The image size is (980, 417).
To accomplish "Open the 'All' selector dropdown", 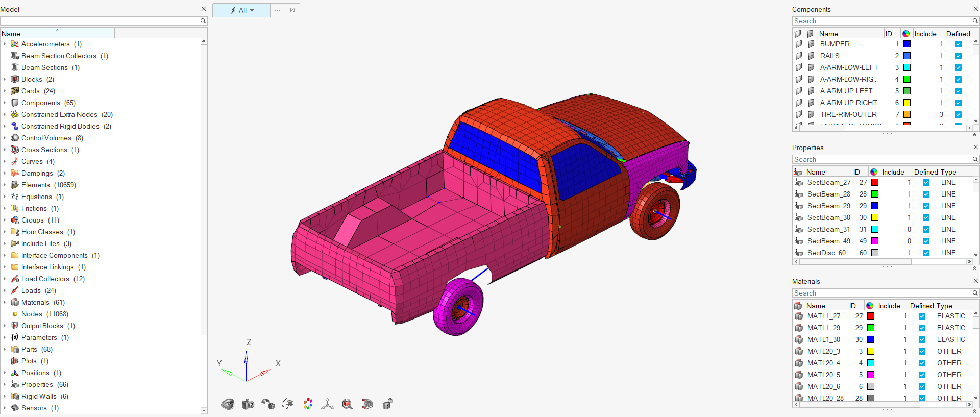I will (x=241, y=10).
